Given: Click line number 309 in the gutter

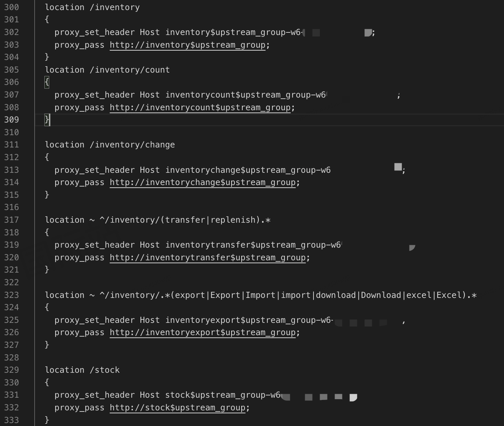Looking at the screenshot, I should tap(12, 120).
